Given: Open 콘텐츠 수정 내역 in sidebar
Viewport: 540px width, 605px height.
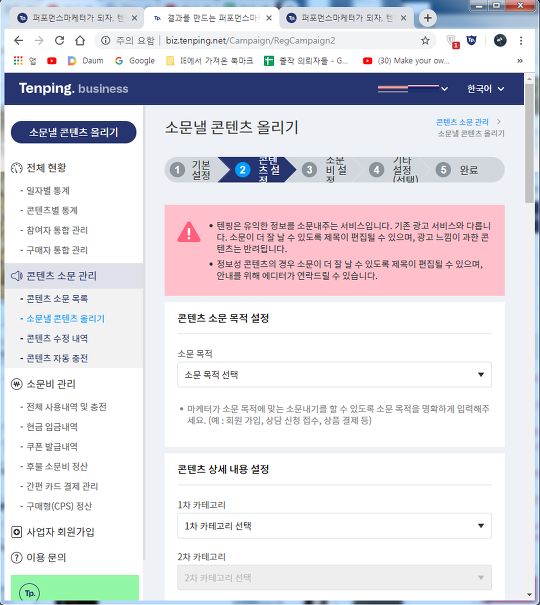Looking at the screenshot, I should pyautogui.click(x=57, y=338).
